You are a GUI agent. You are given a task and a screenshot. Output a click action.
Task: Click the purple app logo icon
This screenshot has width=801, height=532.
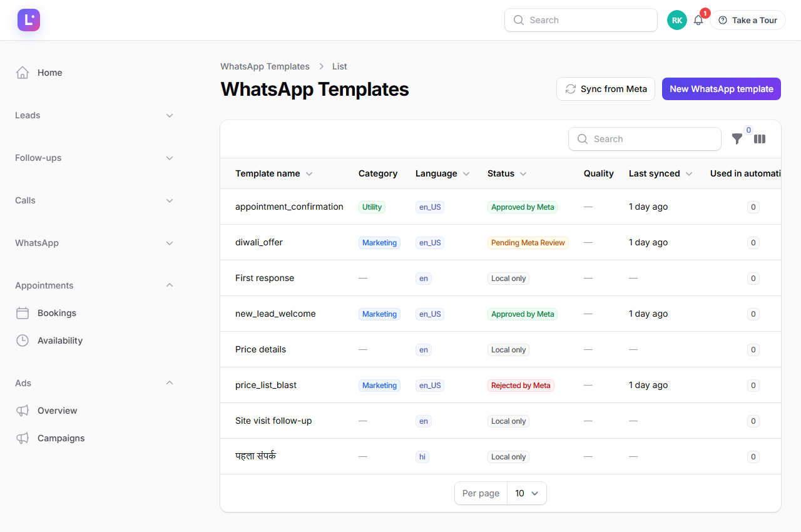[x=29, y=20]
